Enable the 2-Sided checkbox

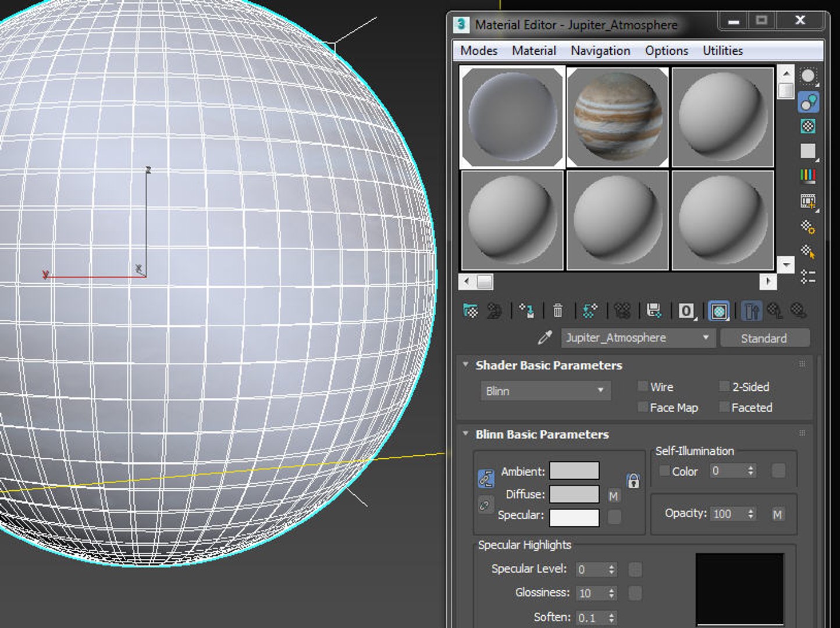(724, 386)
